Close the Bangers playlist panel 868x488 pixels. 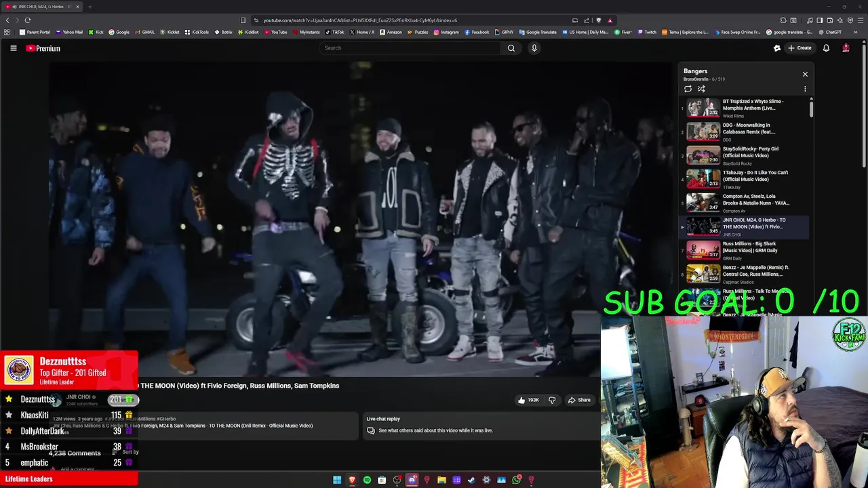pos(805,74)
